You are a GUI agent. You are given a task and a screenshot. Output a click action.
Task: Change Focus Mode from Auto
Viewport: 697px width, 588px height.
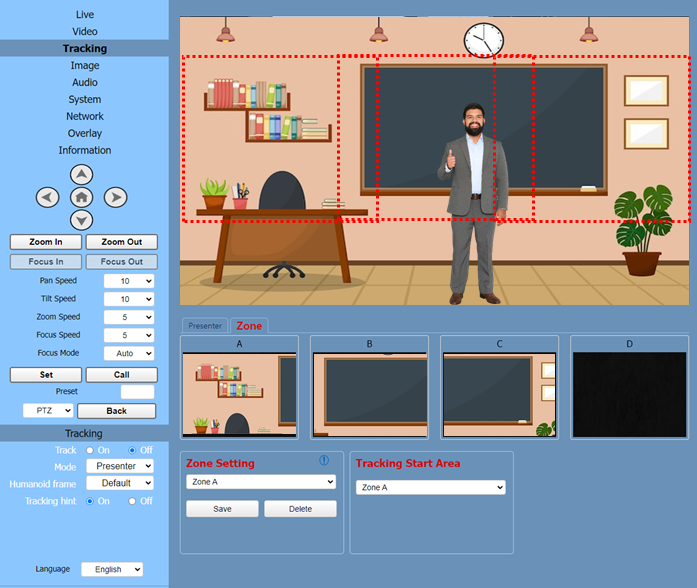point(129,353)
